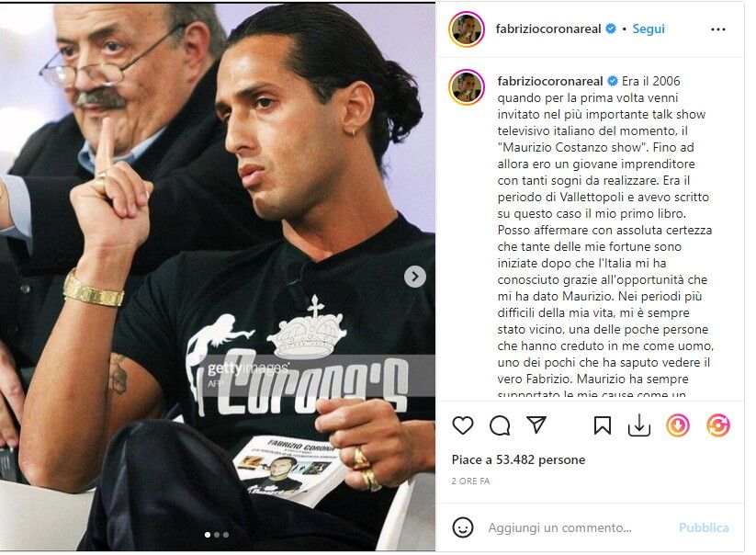This screenshot has height=555, width=756.
Task: Open fabriziocoronareal profile from the header username
Action: (x=548, y=28)
